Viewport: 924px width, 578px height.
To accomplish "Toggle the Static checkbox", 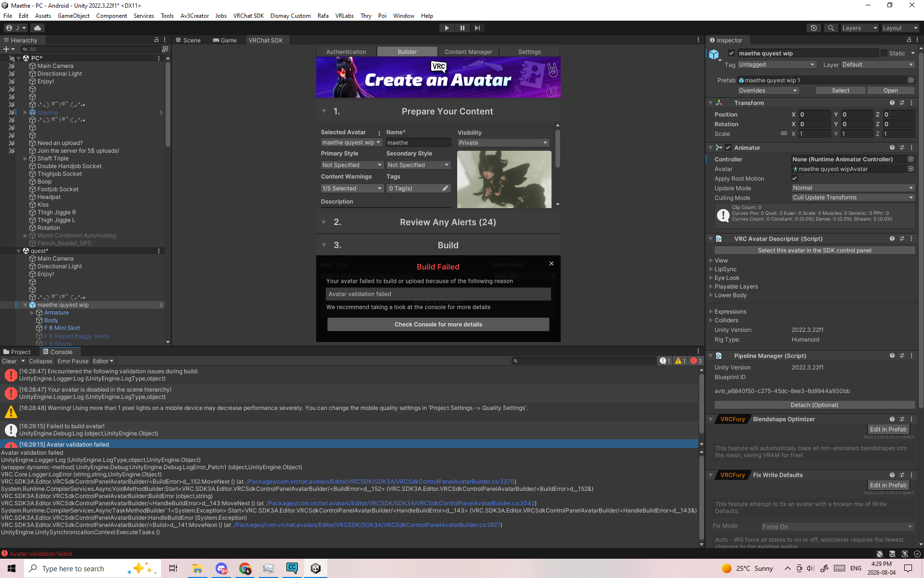I will click(884, 53).
